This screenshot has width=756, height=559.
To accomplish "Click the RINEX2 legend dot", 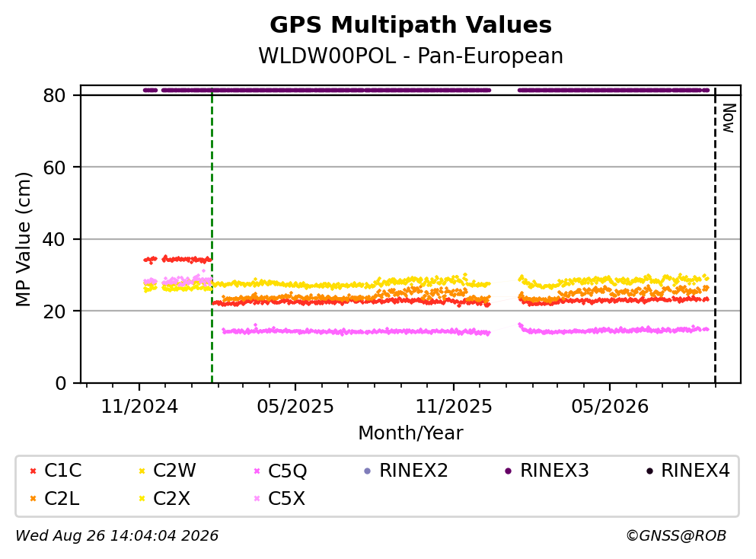I will coord(368,471).
